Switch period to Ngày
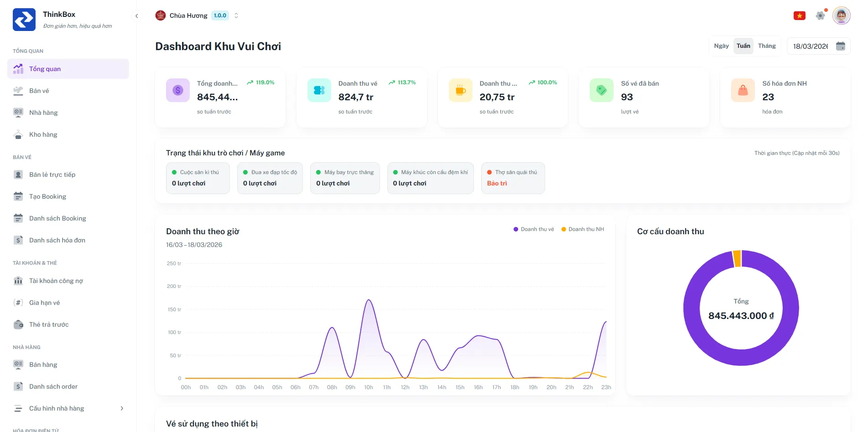The image size is (868, 432). (721, 46)
